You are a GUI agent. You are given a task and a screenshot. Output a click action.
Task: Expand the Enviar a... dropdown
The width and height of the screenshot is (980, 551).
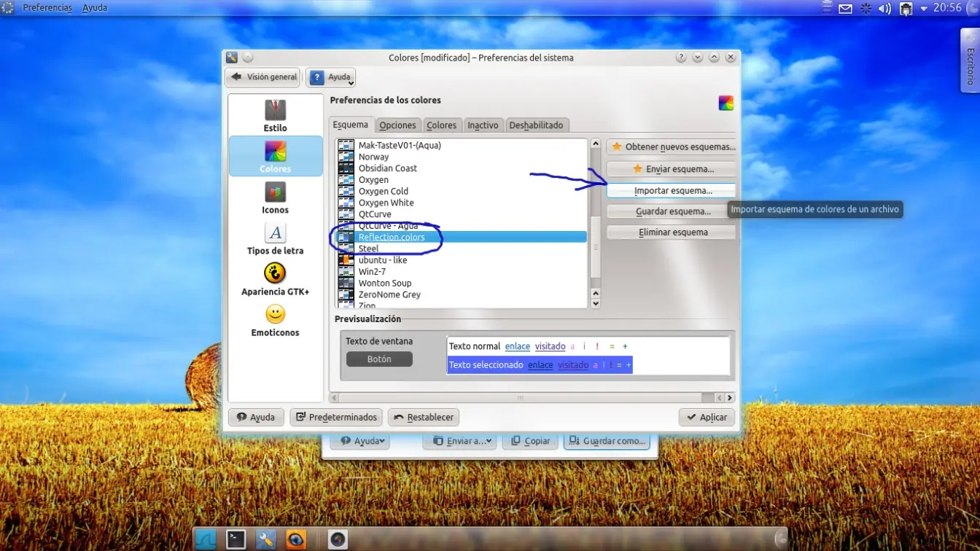click(x=489, y=441)
